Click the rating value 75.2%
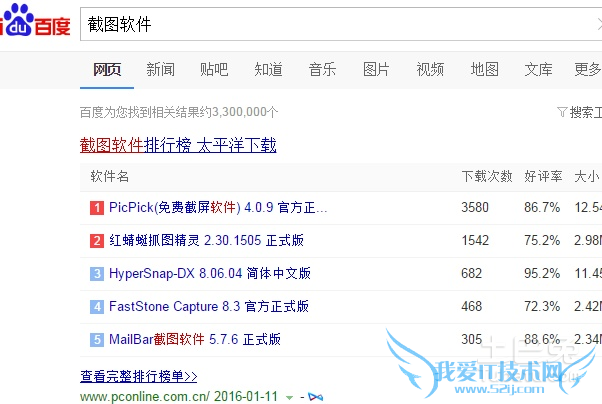Viewport: 602px width, 404px height. (542, 240)
